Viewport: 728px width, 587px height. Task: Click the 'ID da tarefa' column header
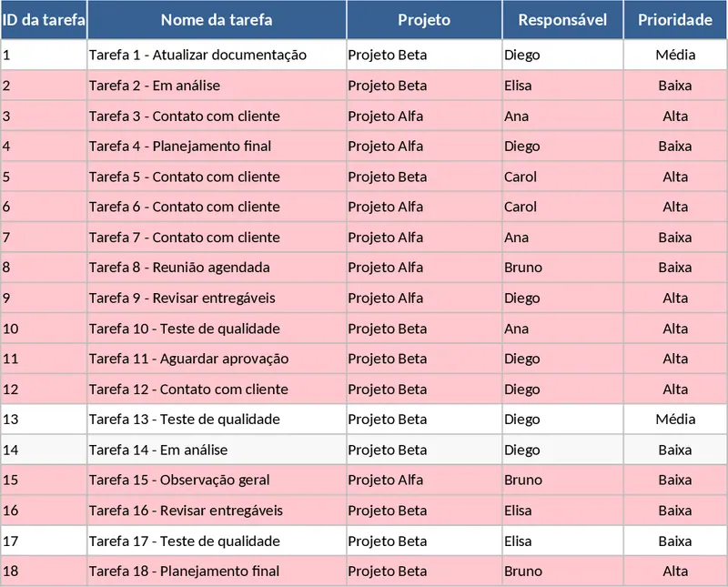point(44,20)
